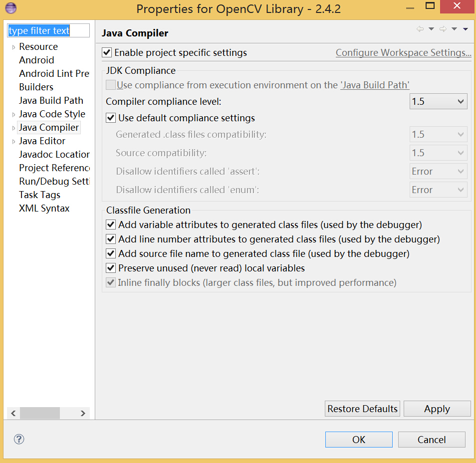Click the Eclipse icon in title bar
The height and width of the screenshot is (463, 476).
click(11, 8)
